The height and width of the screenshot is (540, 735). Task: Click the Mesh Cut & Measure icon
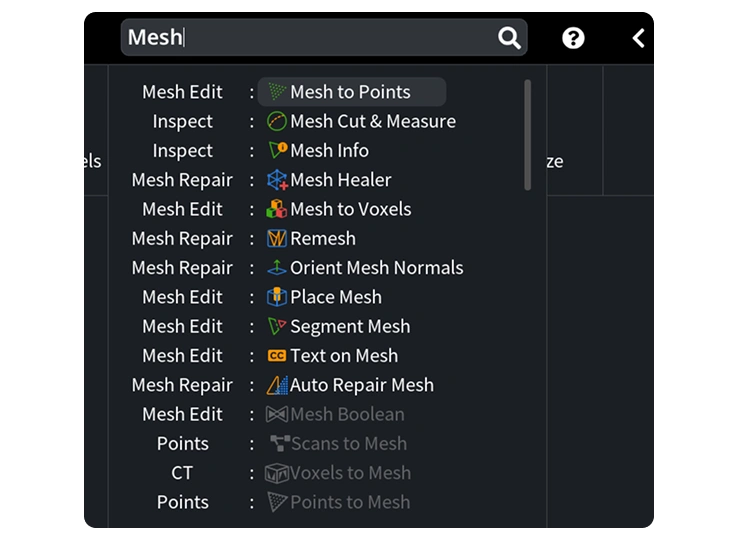click(277, 121)
